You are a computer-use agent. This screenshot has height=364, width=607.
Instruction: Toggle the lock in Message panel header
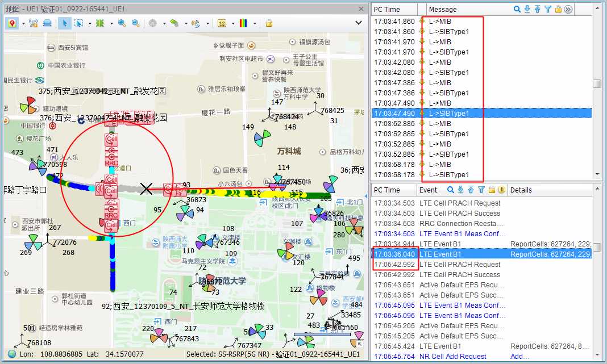[558, 9]
